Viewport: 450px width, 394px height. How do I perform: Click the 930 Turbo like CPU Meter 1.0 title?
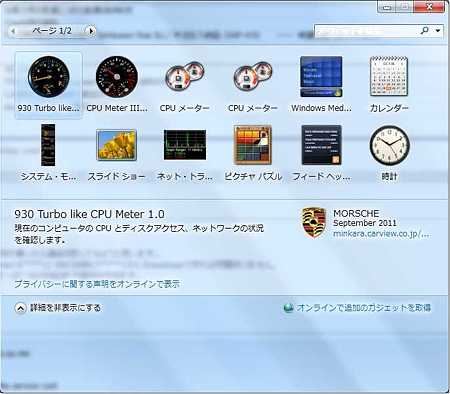(x=89, y=214)
